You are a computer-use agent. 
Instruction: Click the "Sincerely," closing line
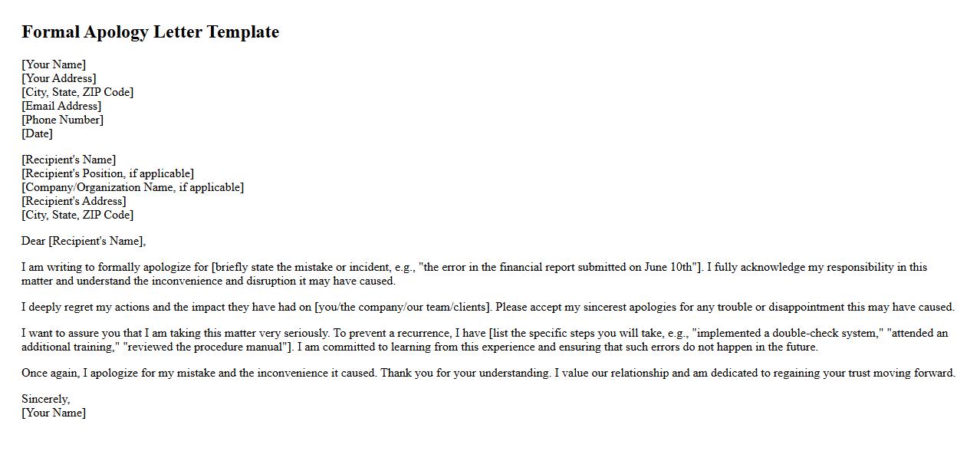[x=45, y=400]
